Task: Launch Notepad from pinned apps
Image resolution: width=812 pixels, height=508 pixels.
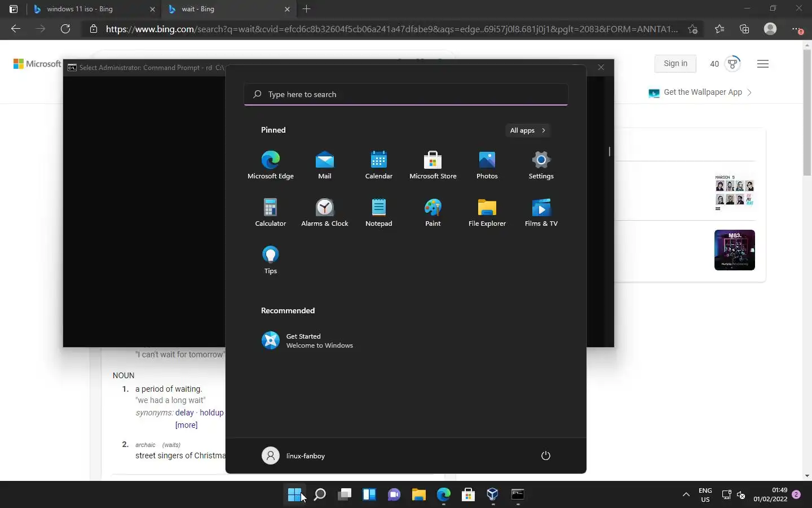Action: tap(379, 212)
